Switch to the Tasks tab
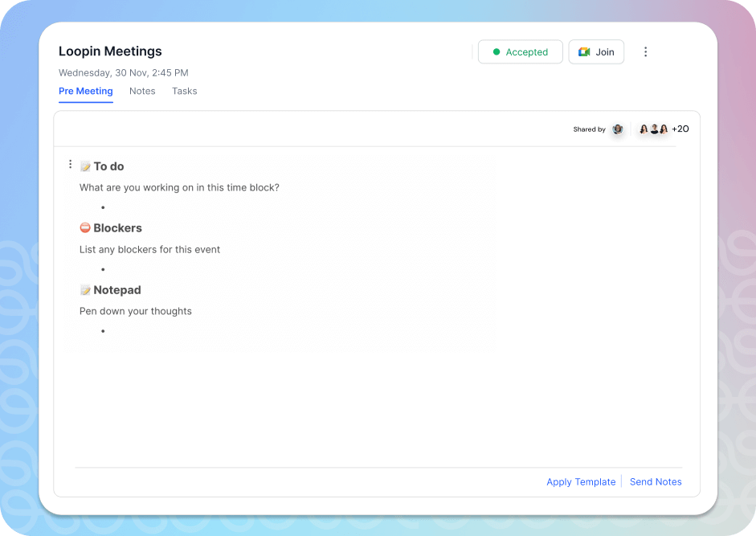The width and height of the screenshot is (756, 536). (185, 91)
